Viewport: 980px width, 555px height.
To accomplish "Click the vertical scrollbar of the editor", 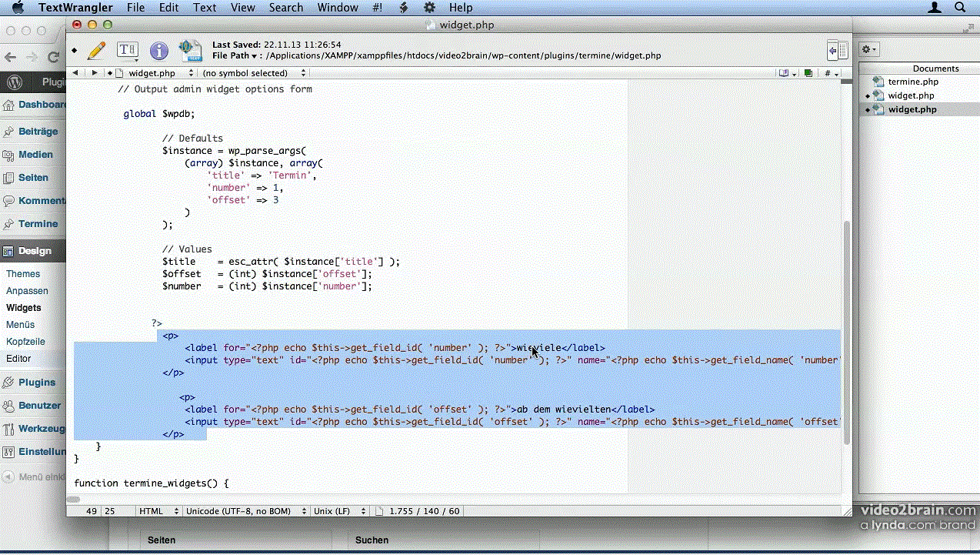I will pyautogui.click(x=848, y=331).
